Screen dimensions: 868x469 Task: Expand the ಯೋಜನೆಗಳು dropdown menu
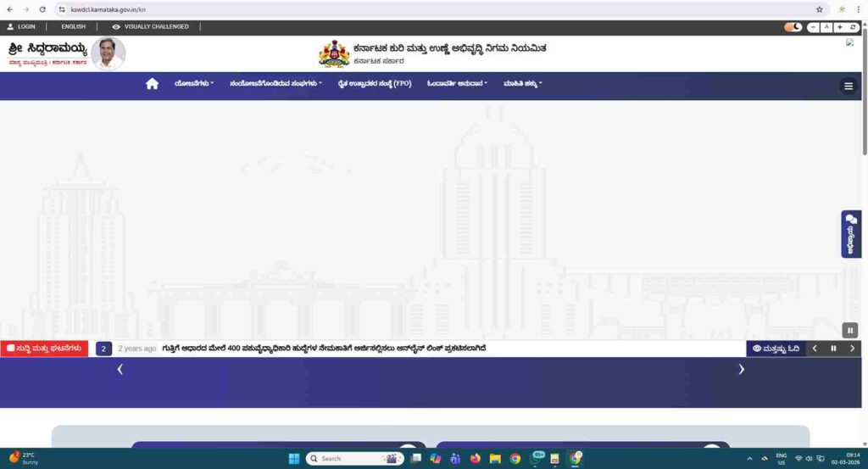click(x=193, y=84)
